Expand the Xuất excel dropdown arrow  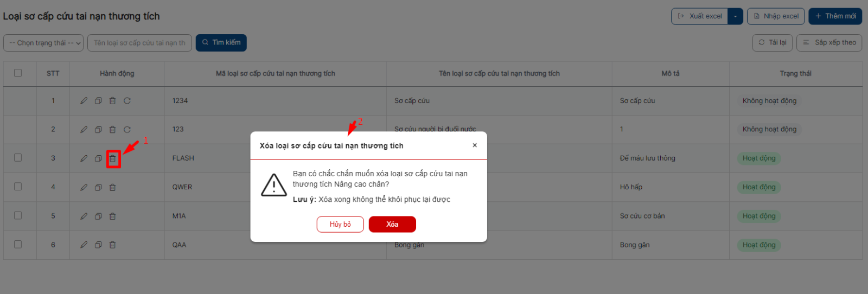coord(735,16)
